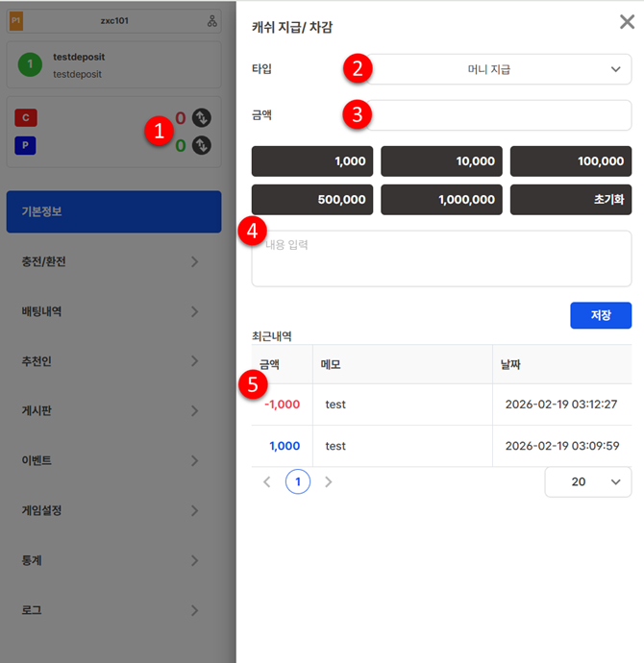
Task: Expand the 배팅내역 sidebar menu
Action: pos(113,311)
